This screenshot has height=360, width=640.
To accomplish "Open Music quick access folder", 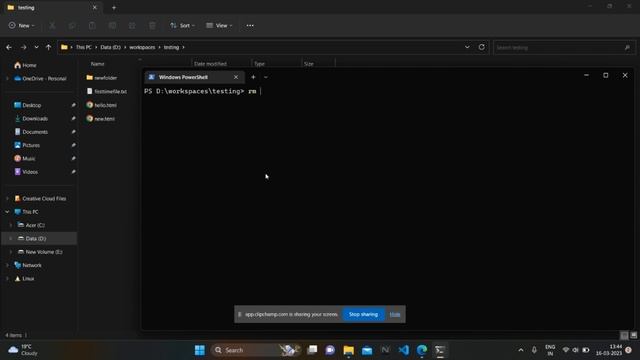I will pos(29,158).
